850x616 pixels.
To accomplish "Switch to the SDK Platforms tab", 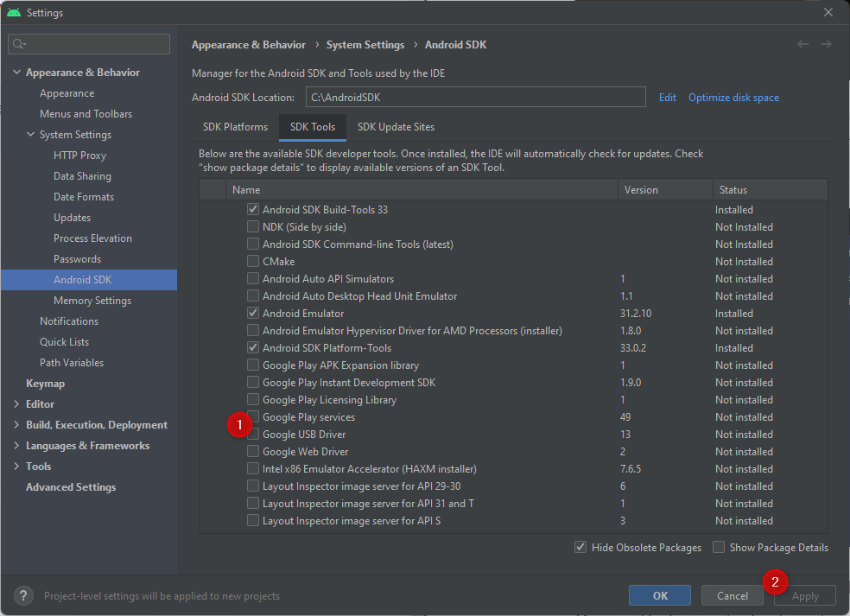I will tap(235, 127).
